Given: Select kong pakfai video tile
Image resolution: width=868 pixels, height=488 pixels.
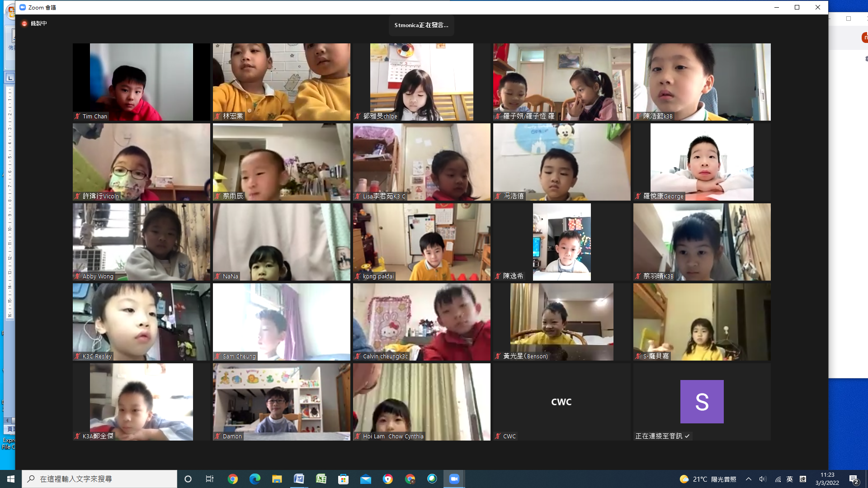Looking at the screenshot, I should click(422, 242).
